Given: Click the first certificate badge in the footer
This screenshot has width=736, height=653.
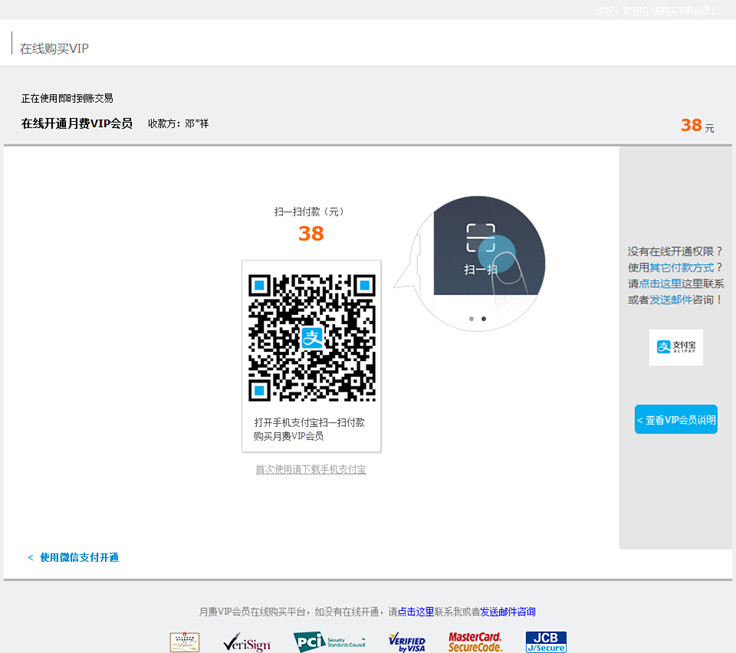Looking at the screenshot, I should [184, 642].
